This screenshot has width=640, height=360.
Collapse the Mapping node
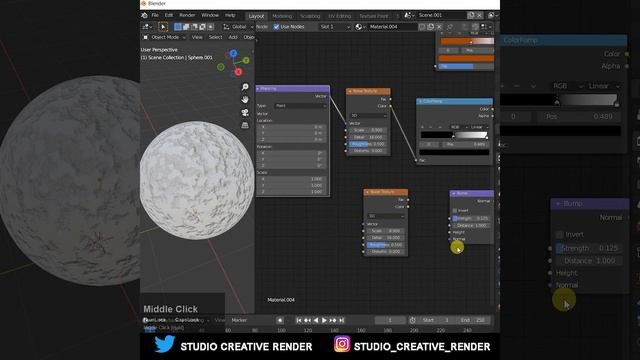tap(258, 89)
